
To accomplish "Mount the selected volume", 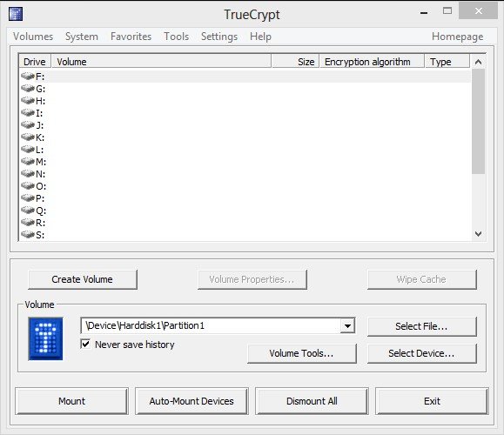I will [71, 401].
